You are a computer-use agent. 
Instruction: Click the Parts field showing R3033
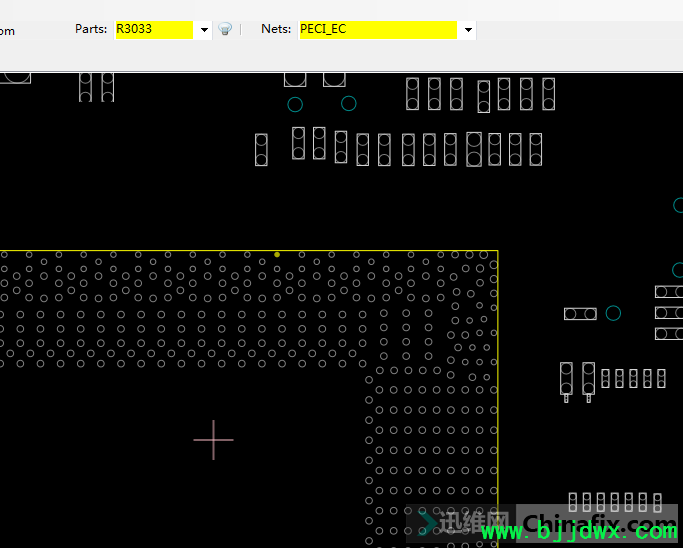pos(153,29)
